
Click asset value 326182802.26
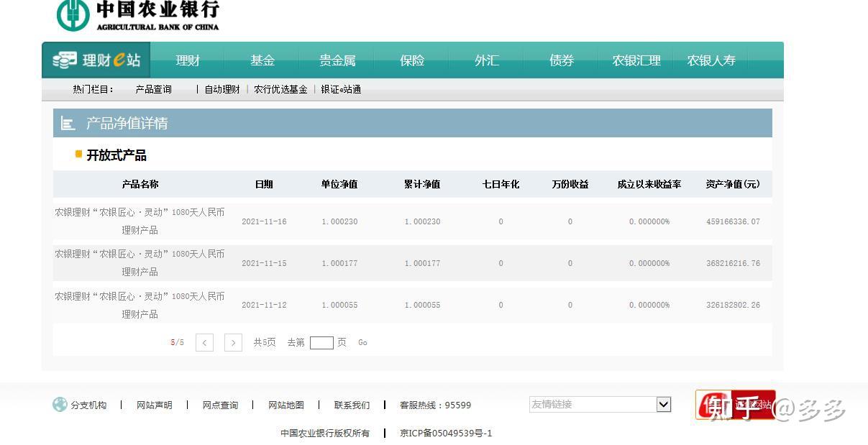click(733, 305)
